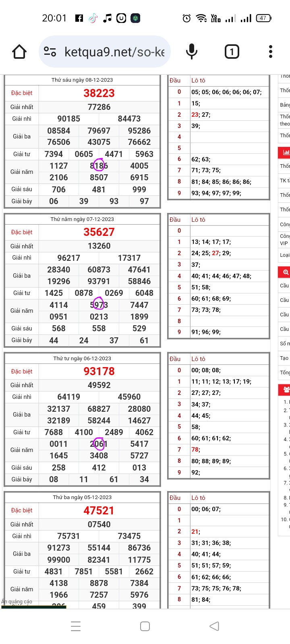Open the tab switcher showing 1 tab
Screen dimensions: 290x644
click(232, 52)
